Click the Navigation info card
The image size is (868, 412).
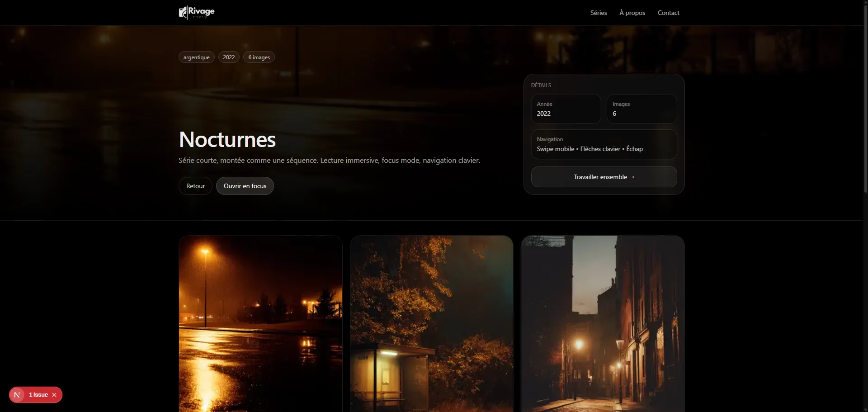[x=604, y=144]
